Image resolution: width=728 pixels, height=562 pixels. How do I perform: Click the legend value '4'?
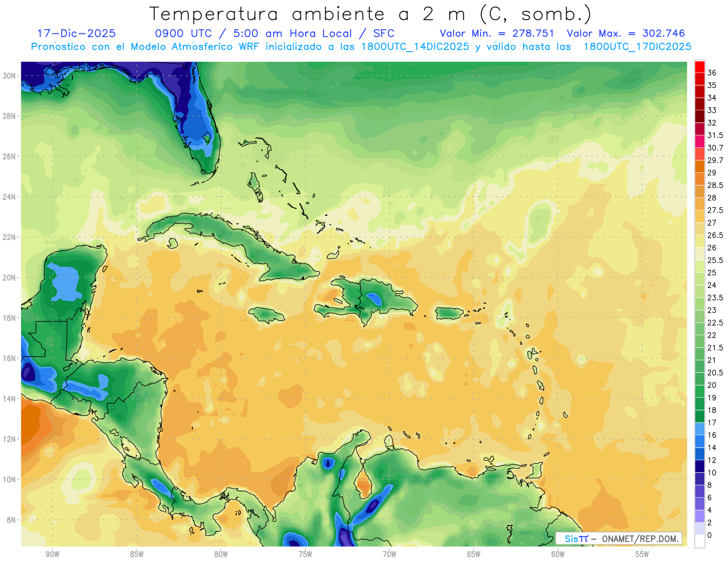click(710, 510)
